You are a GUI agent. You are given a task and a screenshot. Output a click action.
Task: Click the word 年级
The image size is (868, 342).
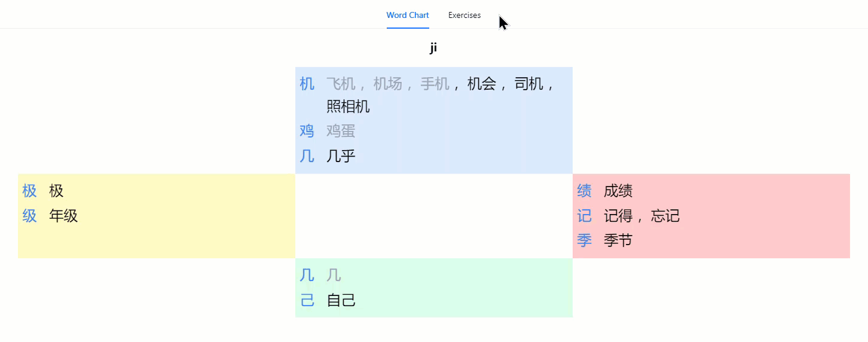click(63, 216)
